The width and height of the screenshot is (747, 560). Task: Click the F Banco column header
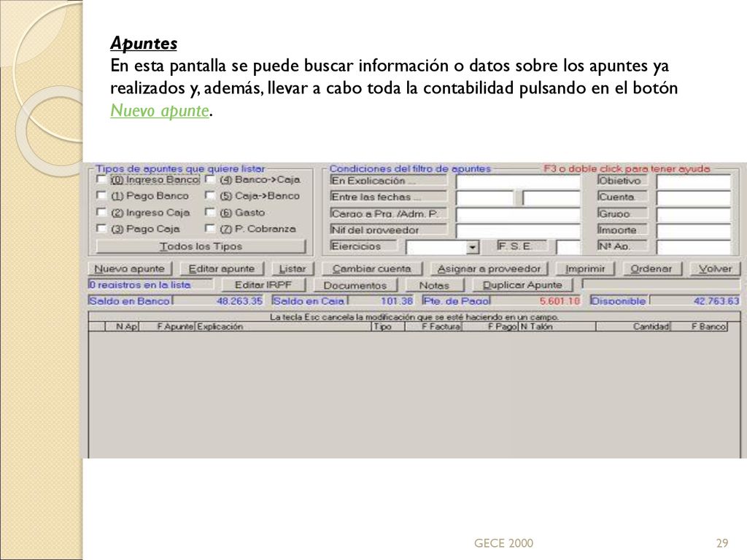coord(699,327)
